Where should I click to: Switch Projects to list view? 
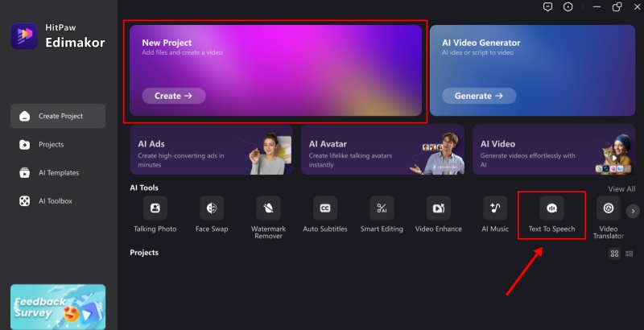[630, 254]
